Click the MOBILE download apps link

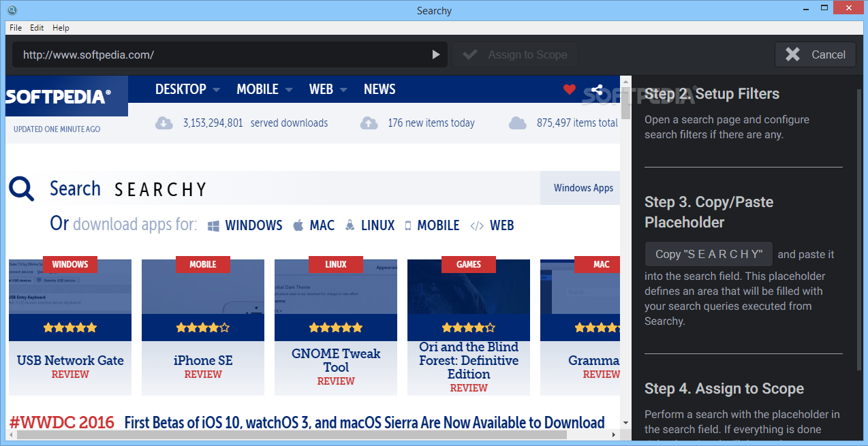click(x=432, y=225)
